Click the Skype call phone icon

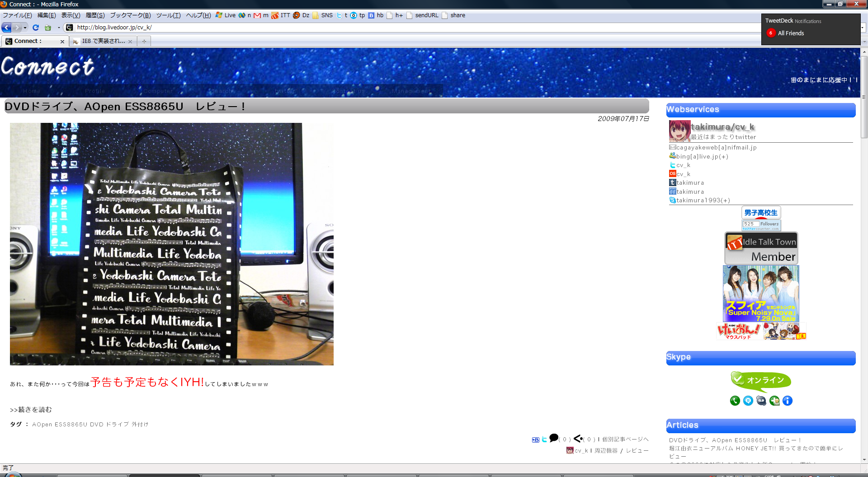click(735, 401)
